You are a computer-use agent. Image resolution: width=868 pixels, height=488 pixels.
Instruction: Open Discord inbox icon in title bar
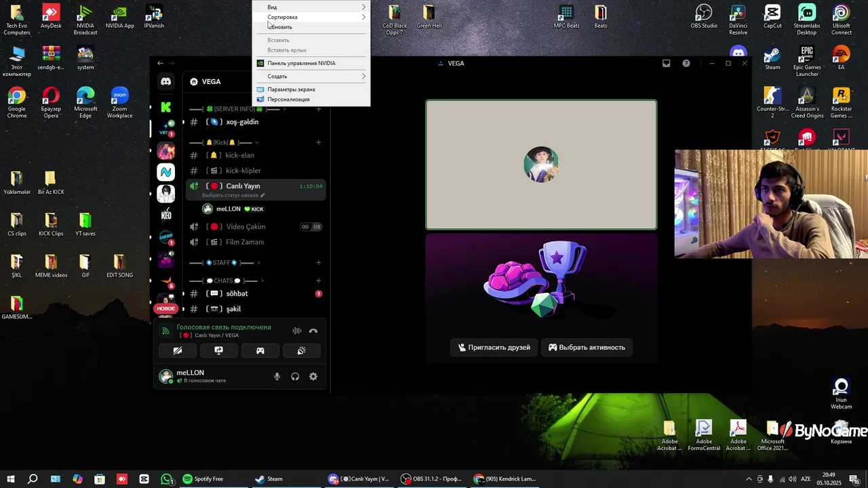(667, 63)
